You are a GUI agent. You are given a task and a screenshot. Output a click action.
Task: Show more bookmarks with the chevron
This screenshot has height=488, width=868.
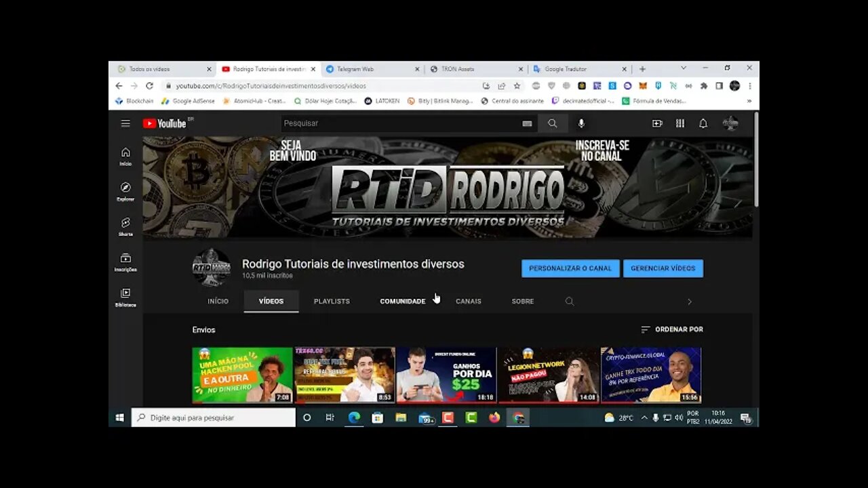[x=749, y=101]
